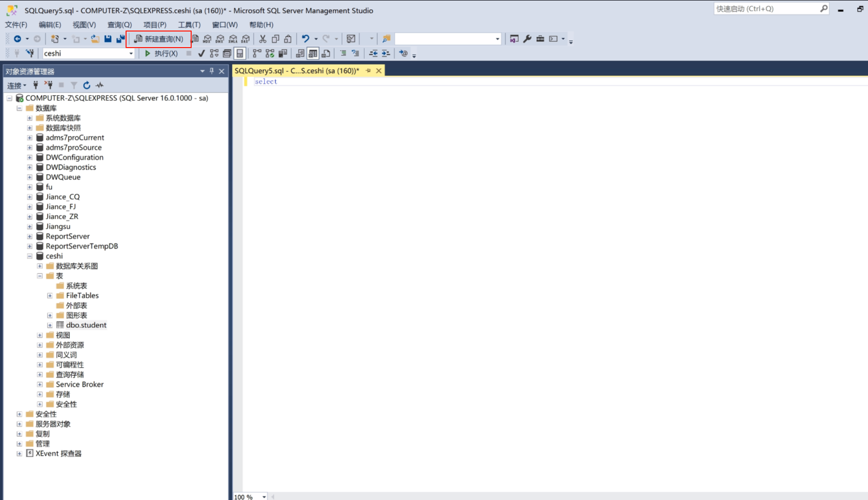The width and height of the screenshot is (868, 500).
Task: Open the 帮助(H) menu
Action: click(x=261, y=24)
